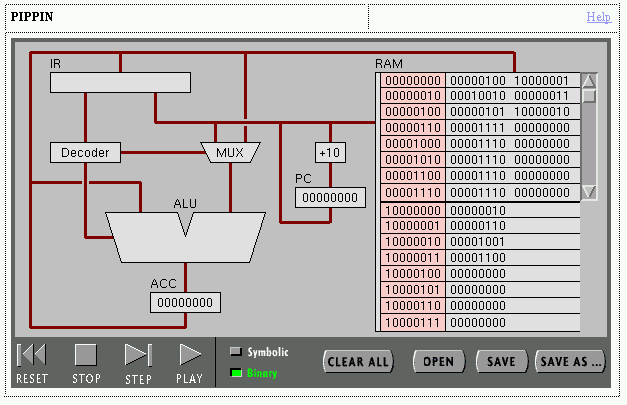Click the SAVE AS... button
This screenshot has height=405, width=627.
(570, 362)
